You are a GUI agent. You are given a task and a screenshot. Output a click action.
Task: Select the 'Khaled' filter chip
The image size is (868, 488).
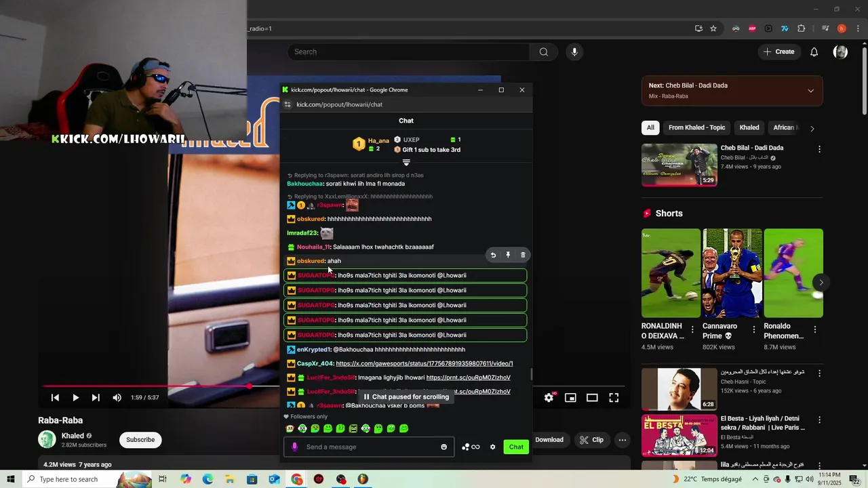[749, 127]
